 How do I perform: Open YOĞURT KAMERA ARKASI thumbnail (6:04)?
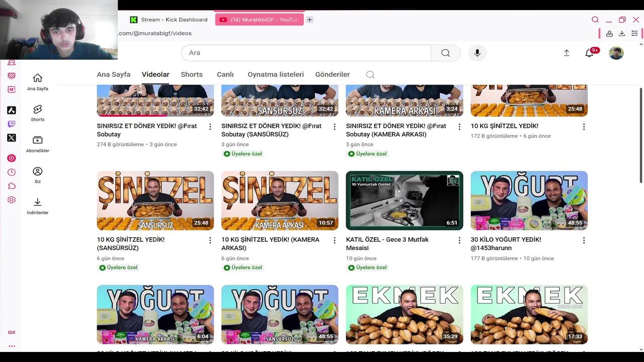155,314
